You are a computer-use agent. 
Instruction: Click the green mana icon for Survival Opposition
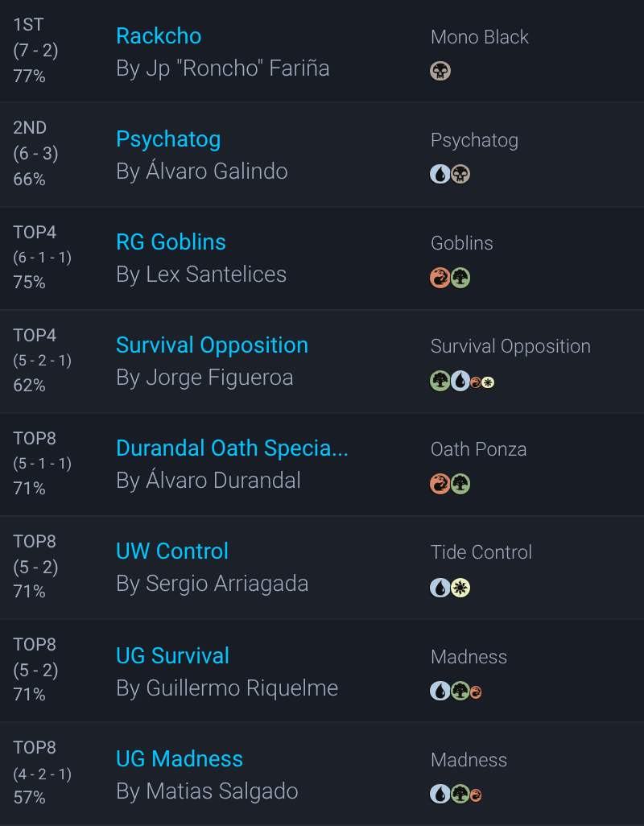440,381
